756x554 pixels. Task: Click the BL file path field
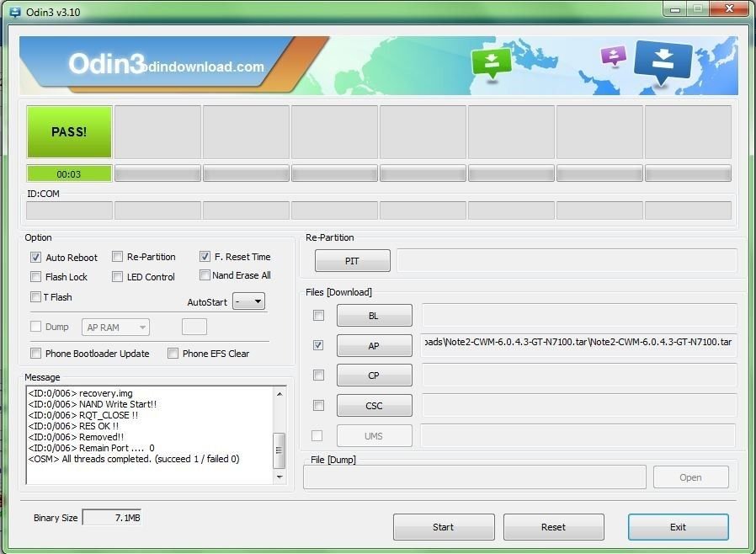click(x=579, y=316)
